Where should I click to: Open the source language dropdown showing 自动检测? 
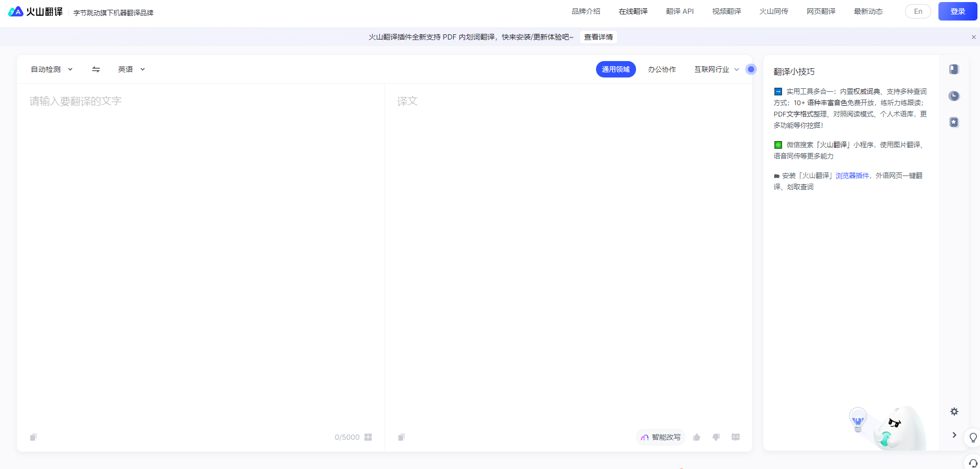point(51,69)
